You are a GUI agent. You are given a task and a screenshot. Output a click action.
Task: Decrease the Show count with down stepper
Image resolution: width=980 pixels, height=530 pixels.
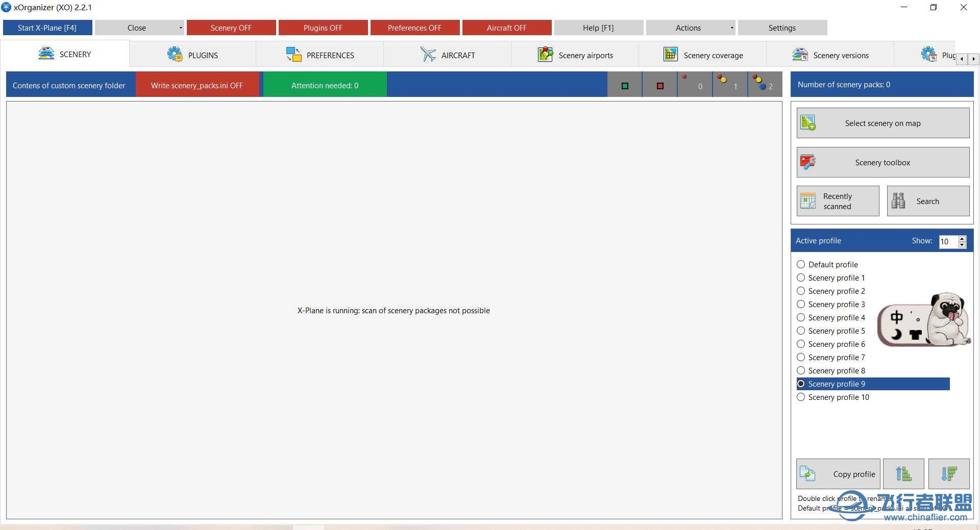962,245
